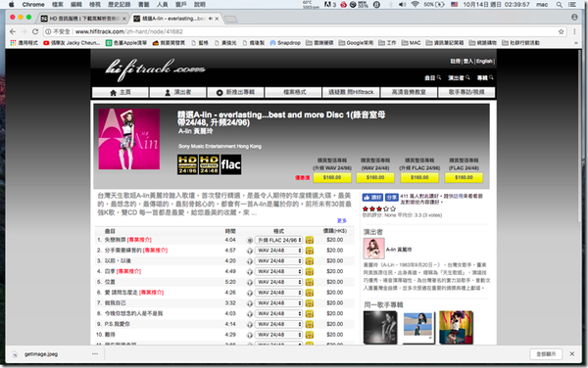Add the 4:20 track to cart
This screenshot has height=368, width=588.
point(310,261)
